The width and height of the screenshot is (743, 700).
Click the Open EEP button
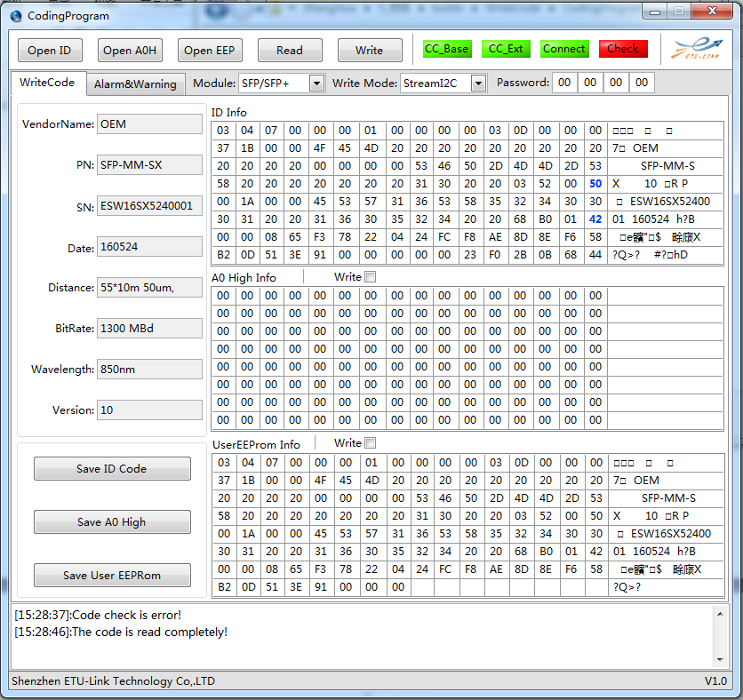(210, 51)
